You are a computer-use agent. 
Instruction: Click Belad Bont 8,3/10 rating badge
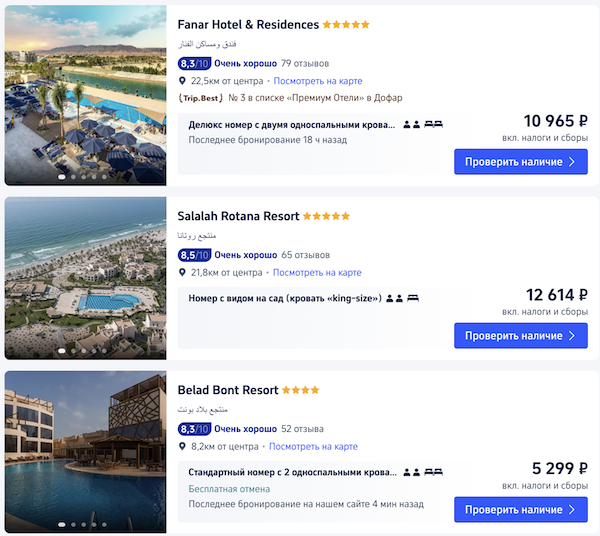194,429
